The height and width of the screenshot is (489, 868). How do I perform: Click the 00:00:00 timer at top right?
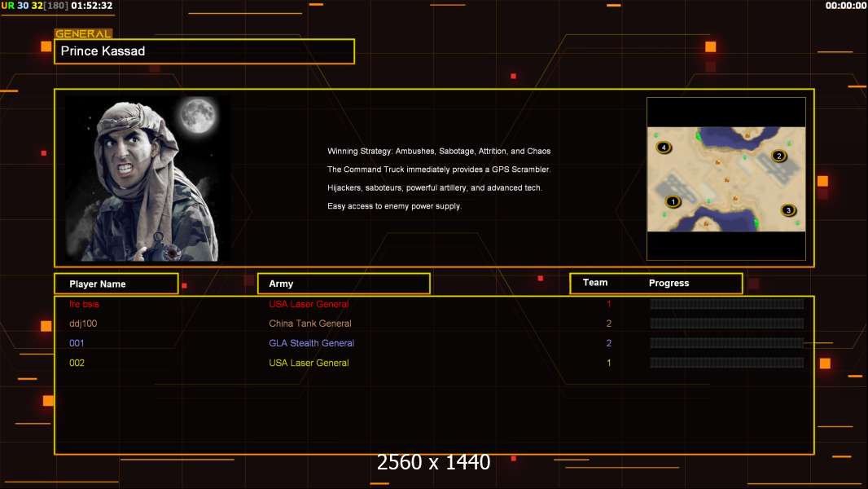[x=845, y=6]
